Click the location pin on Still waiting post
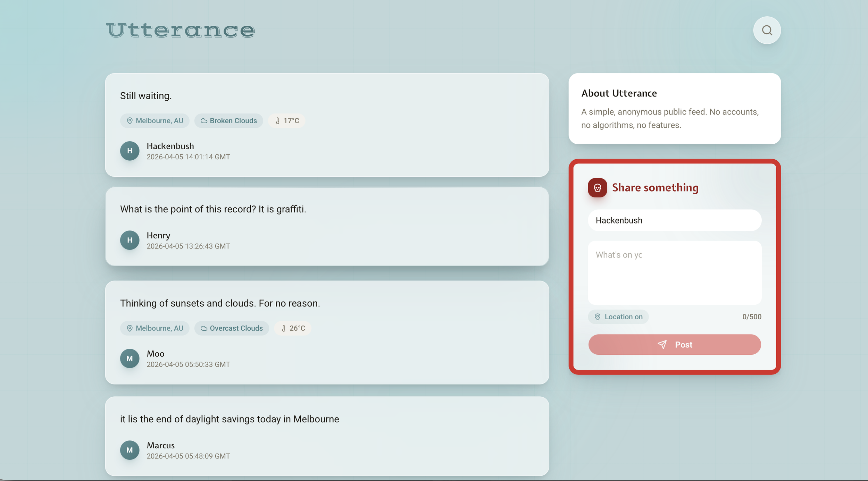This screenshot has height=481, width=868. pyautogui.click(x=130, y=120)
